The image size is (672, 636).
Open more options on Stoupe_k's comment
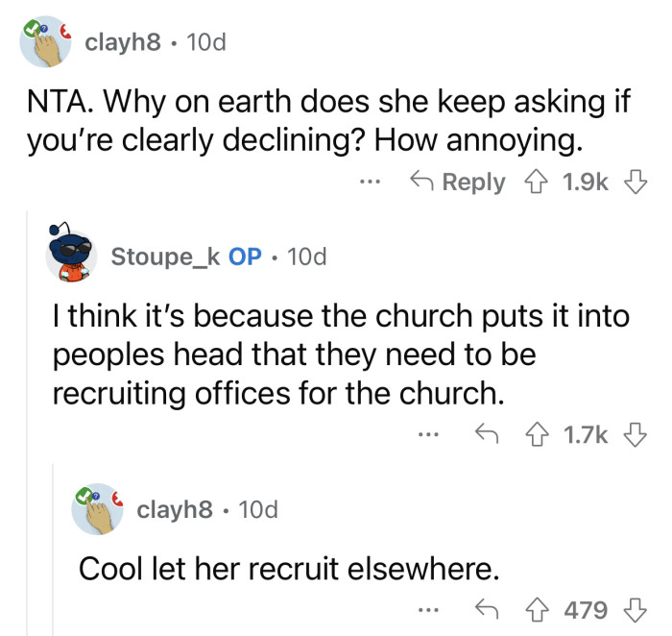point(428,437)
